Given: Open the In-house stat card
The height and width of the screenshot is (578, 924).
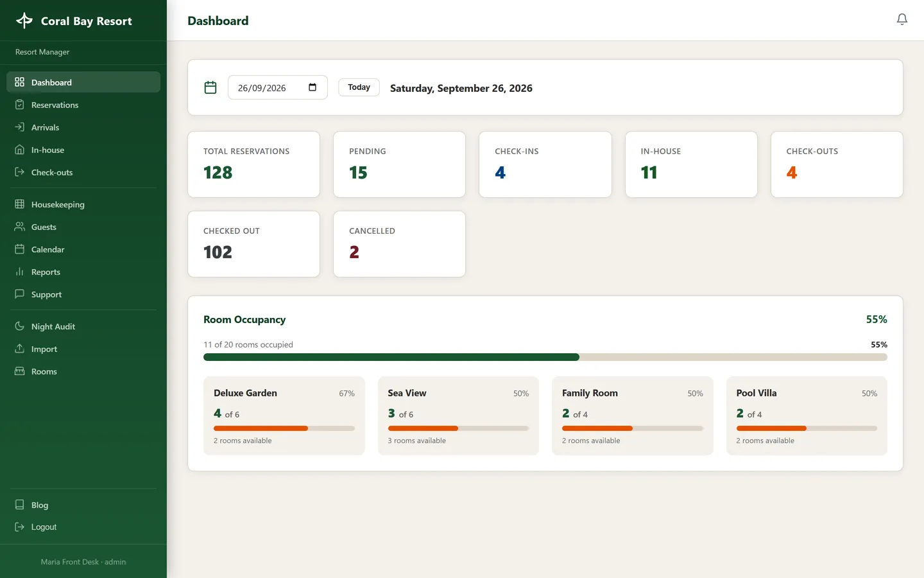Looking at the screenshot, I should coord(691,164).
